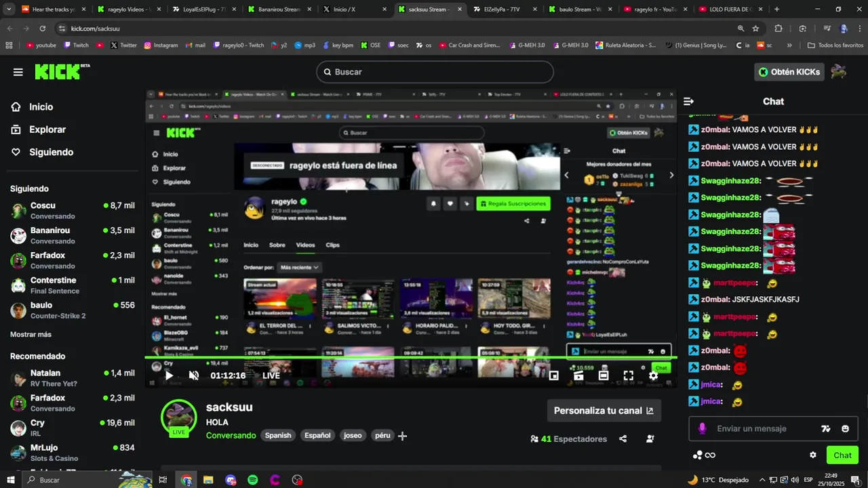The height and width of the screenshot is (488, 868).
Task: Click Personaliza tu canal button
Action: (604, 410)
